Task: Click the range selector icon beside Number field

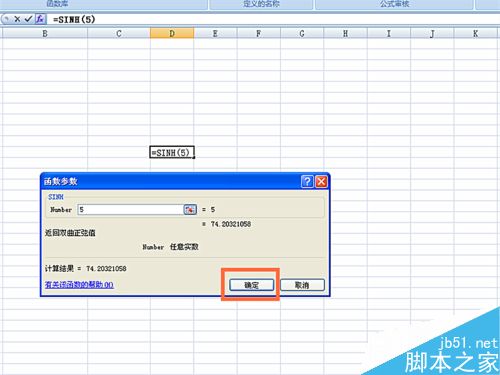Action: pyautogui.click(x=190, y=209)
